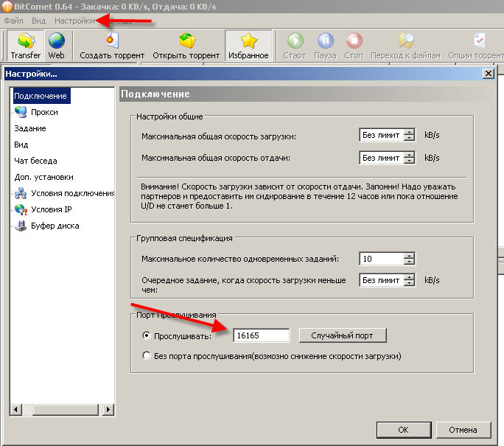This screenshot has width=504, height=446.
Task: Select the Прослушивать radio button
Action: pyautogui.click(x=146, y=335)
